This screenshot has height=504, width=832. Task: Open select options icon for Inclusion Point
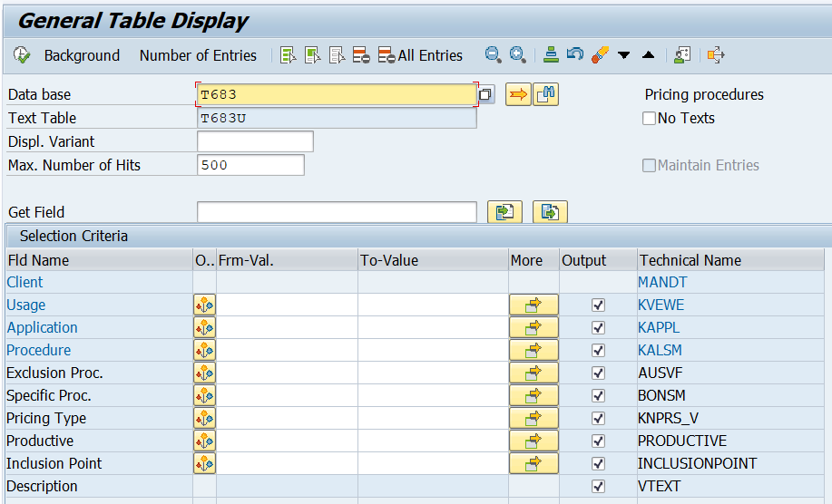(x=204, y=464)
